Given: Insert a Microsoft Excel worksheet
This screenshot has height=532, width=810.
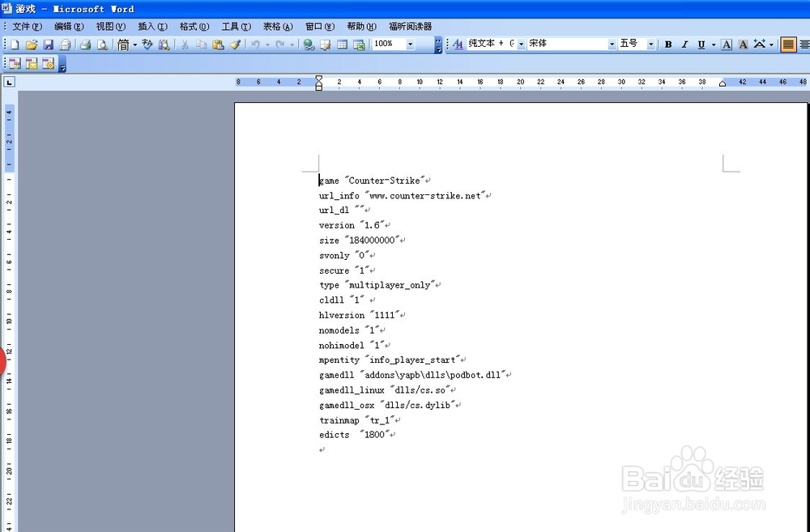Looking at the screenshot, I should [x=359, y=45].
